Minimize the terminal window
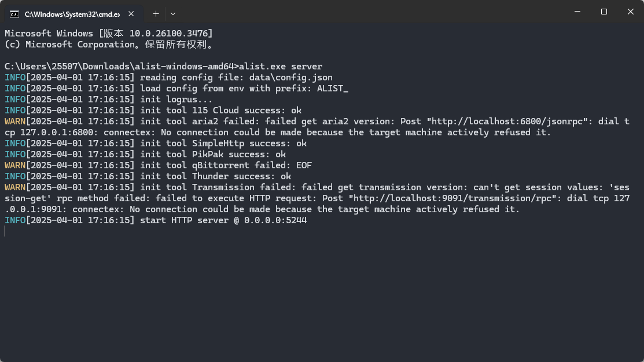 (577, 12)
